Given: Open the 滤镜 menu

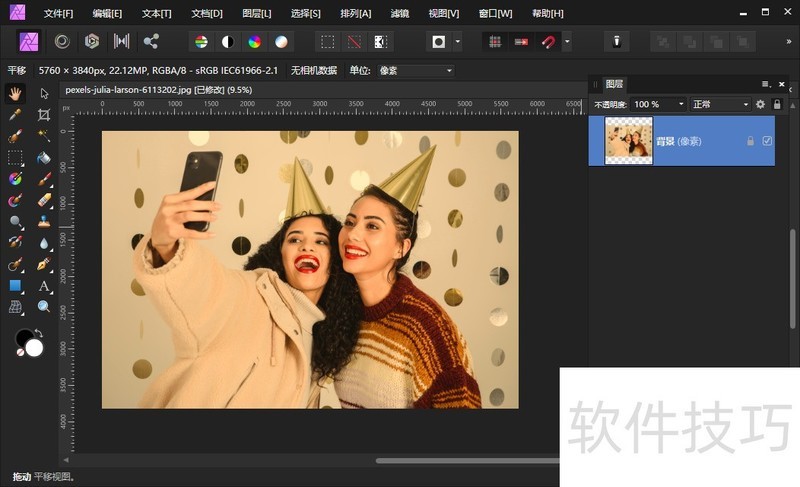Looking at the screenshot, I should [399, 13].
